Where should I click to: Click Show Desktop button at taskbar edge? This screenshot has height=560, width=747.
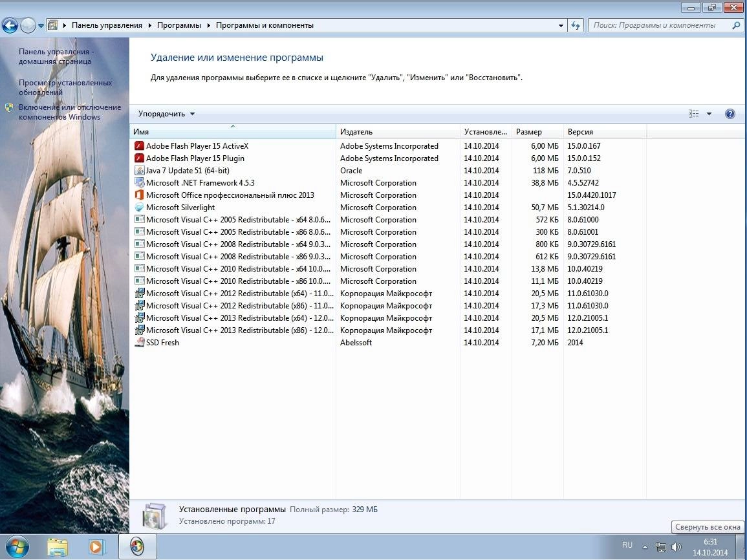tap(741, 546)
